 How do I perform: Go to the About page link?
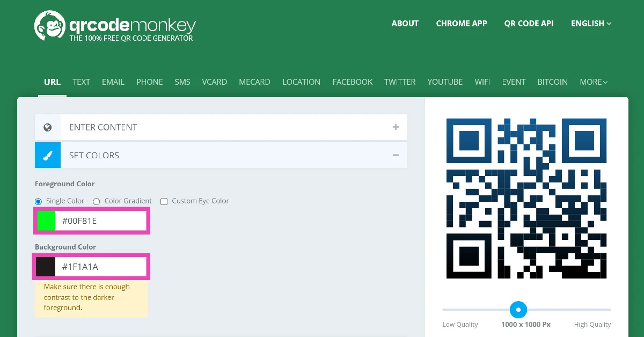405,24
